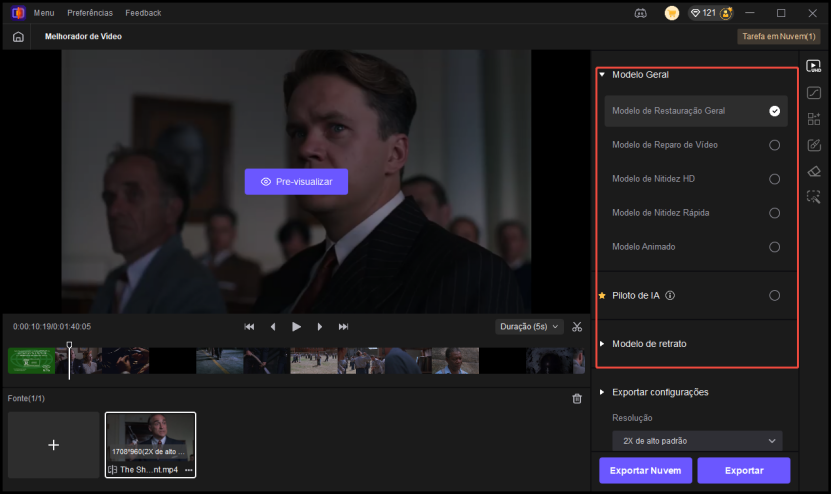This screenshot has height=494, width=831.
Task: Step back one frame
Action: point(273,327)
